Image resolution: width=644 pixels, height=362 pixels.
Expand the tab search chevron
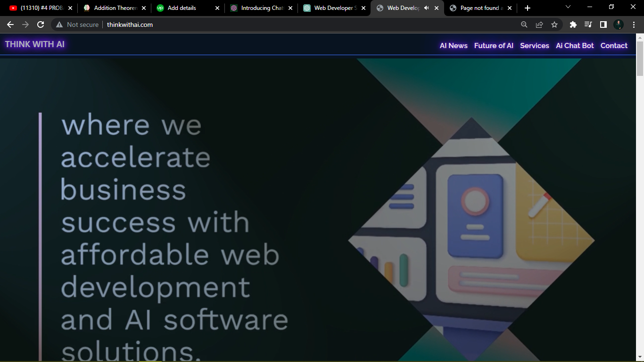(568, 7)
